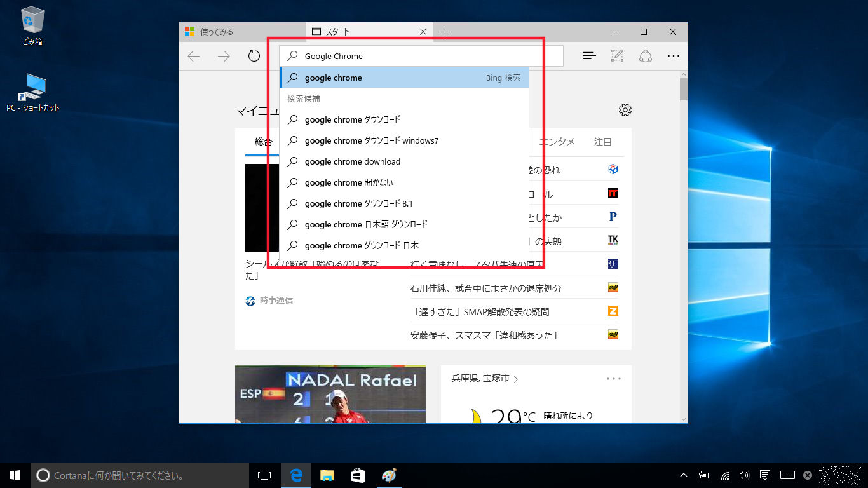Click the battery power tray icon
Viewport: 868px width, 488px height.
tap(704, 475)
